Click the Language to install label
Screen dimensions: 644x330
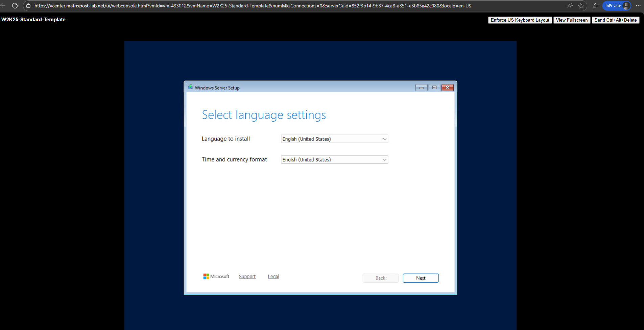tap(226, 139)
